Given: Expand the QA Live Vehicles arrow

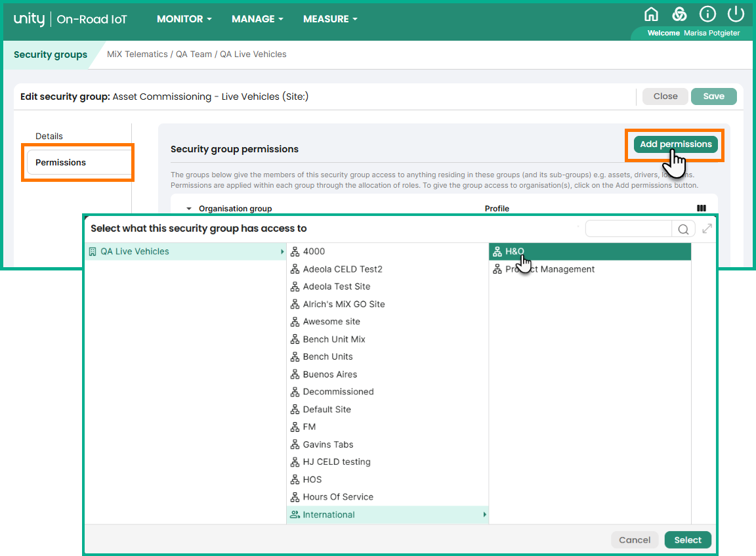Looking at the screenshot, I should point(282,251).
